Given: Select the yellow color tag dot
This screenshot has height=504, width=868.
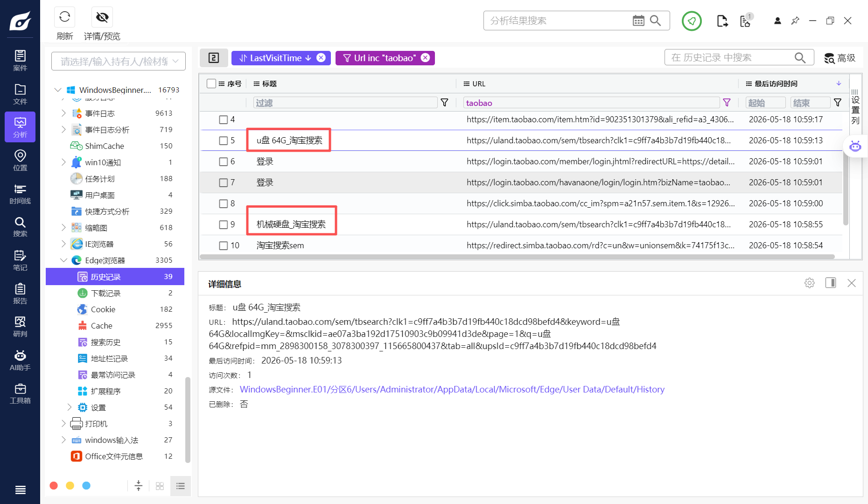Looking at the screenshot, I should (x=70, y=486).
